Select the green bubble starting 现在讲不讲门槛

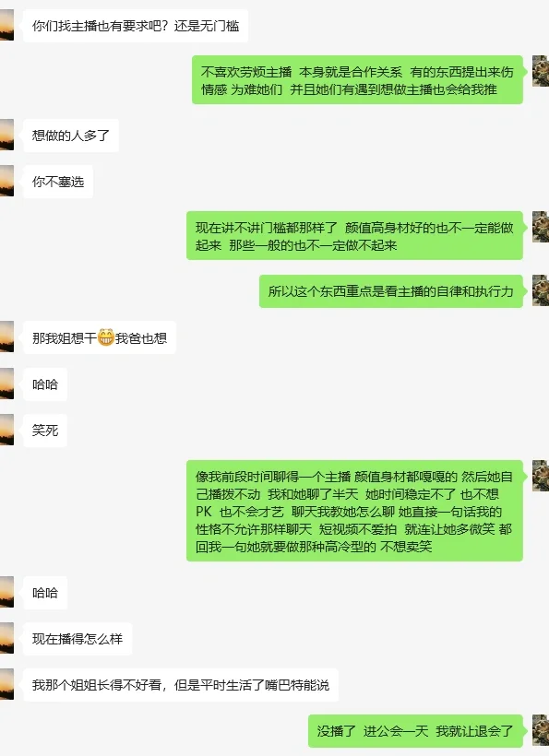click(354, 236)
